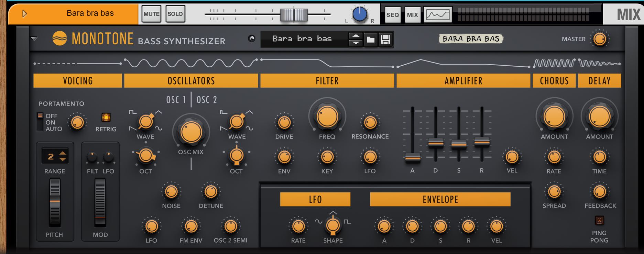The image size is (644, 254).
Task: Increase the pitch bend RANGE value
Action: [x=63, y=153]
